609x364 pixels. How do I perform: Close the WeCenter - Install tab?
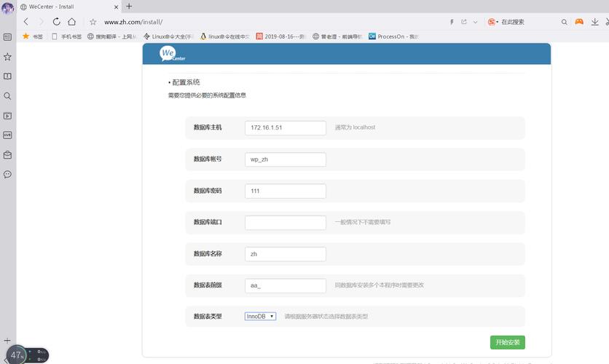[x=116, y=7]
